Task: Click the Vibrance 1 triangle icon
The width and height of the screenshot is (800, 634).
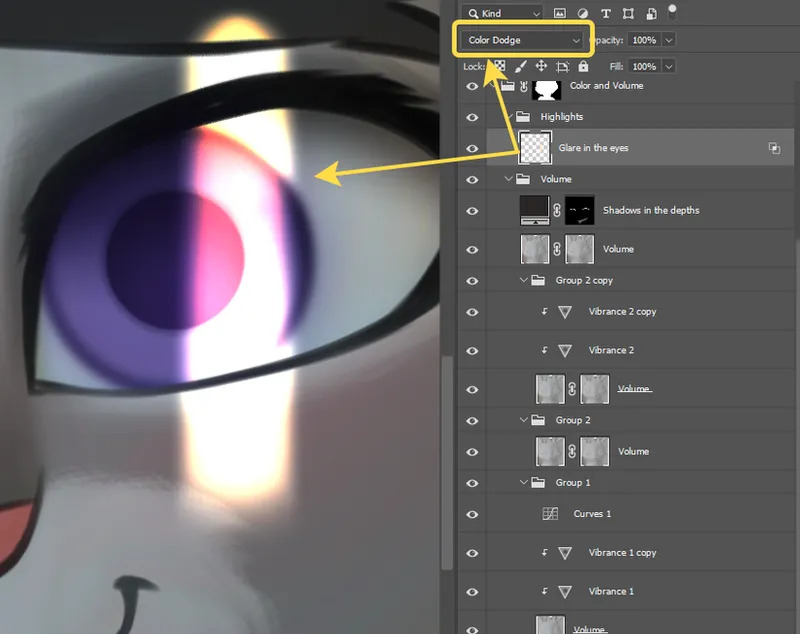Action: (565, 592)
